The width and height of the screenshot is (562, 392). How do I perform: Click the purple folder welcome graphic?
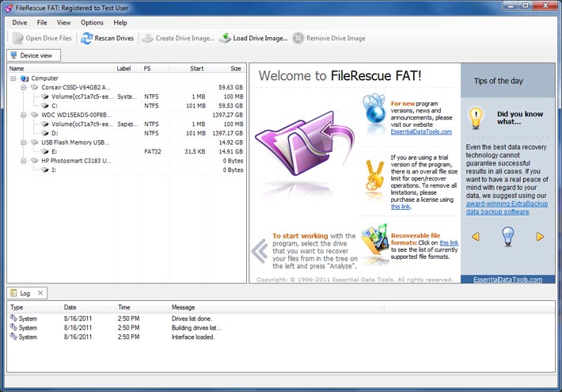tap(304, 143)
